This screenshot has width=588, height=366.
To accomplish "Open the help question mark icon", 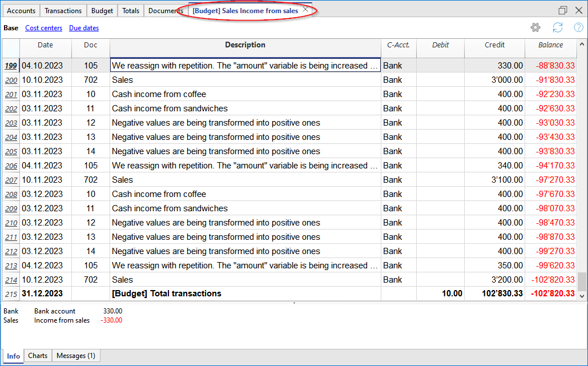I will (578, 28).
